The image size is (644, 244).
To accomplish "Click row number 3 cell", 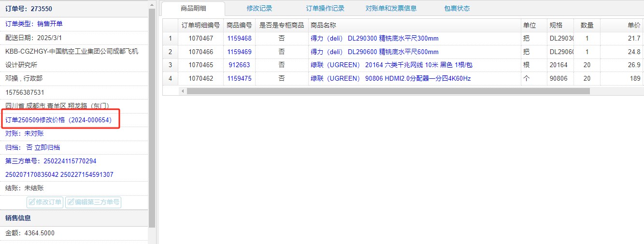I will pos(170,65).
